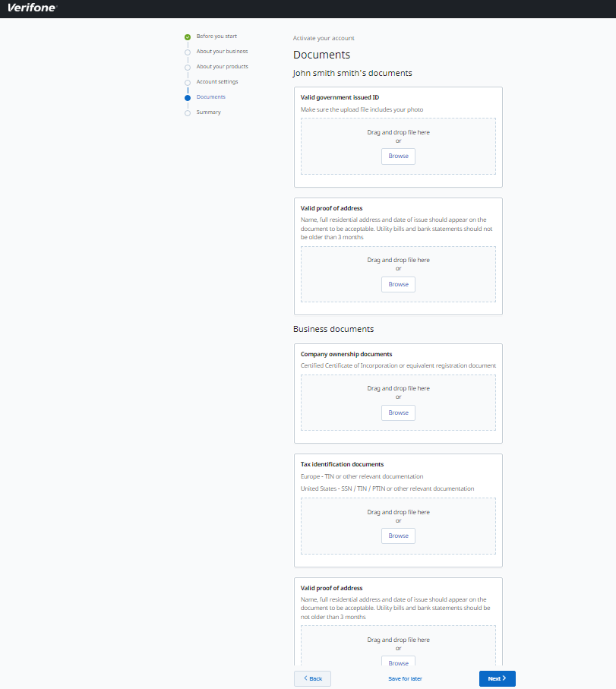616x689 pixels.
Task: Click the Verifone logo in the header
Action: (30, 8)
